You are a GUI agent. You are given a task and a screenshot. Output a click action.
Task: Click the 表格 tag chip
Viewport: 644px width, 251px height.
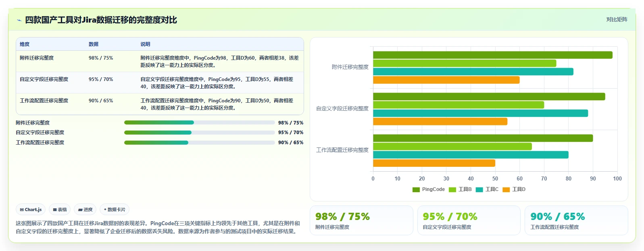pyautogui.click(x=60, y=210)
